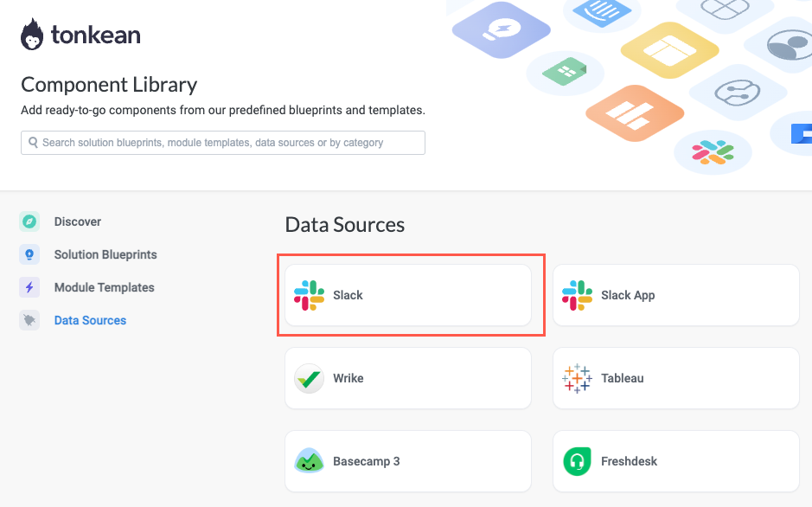This screenshot has height=507, width=812.
Task: Open the Discover section
Action: 78,221
